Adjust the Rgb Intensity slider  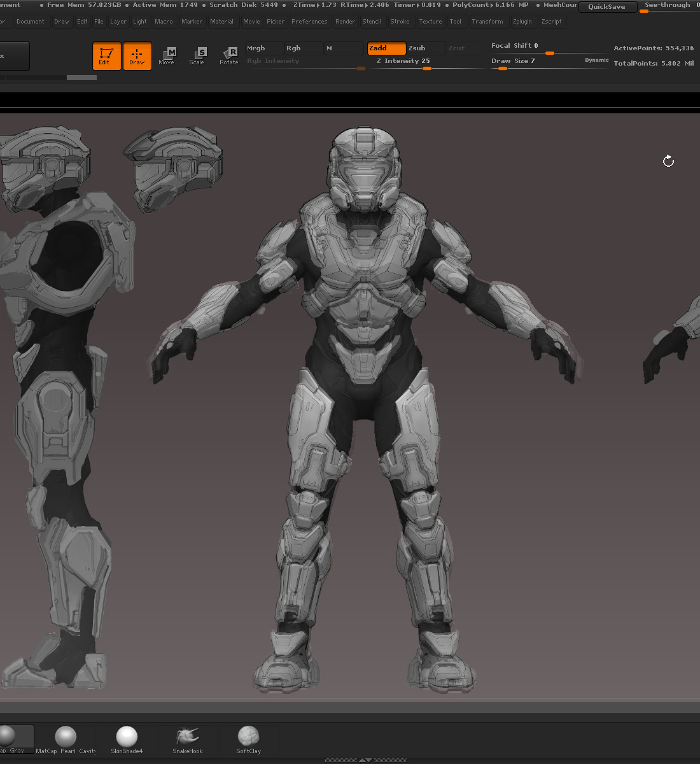(x=306, y=62)
